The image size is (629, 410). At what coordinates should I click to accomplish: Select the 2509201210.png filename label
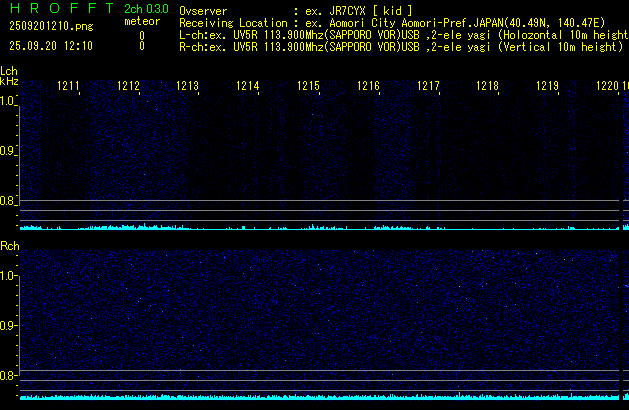coord(50,26)
